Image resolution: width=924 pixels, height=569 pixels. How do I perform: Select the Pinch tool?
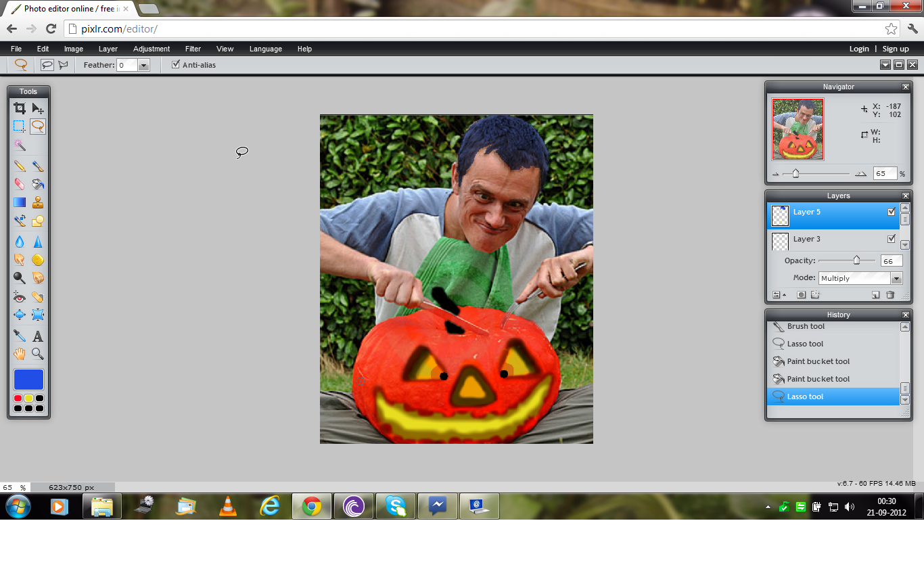click(x=38, y=315)
